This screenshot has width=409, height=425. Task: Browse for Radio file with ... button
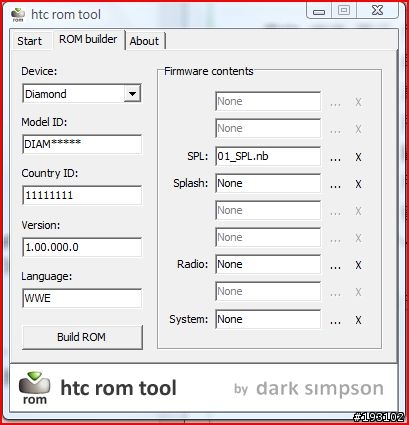point(335,266)
